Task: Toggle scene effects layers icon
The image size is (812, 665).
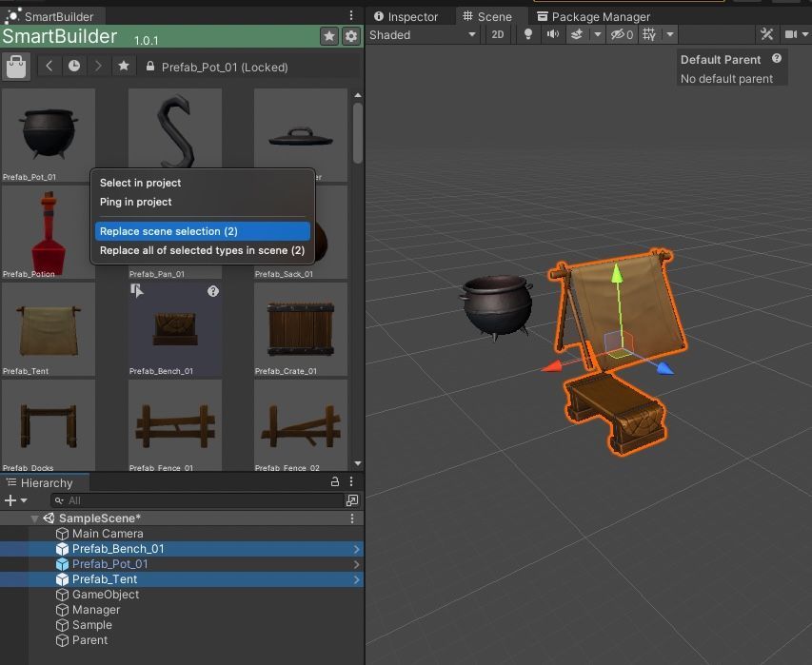Action: click(577, 34)
